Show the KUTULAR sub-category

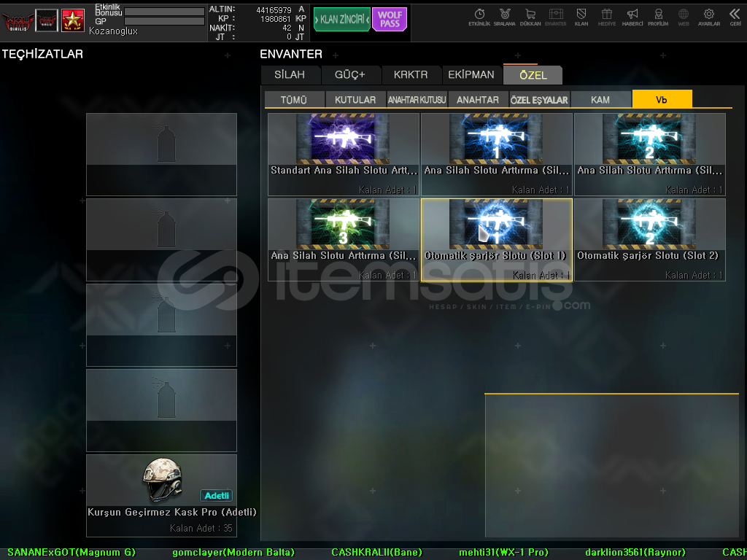(355, 99)
